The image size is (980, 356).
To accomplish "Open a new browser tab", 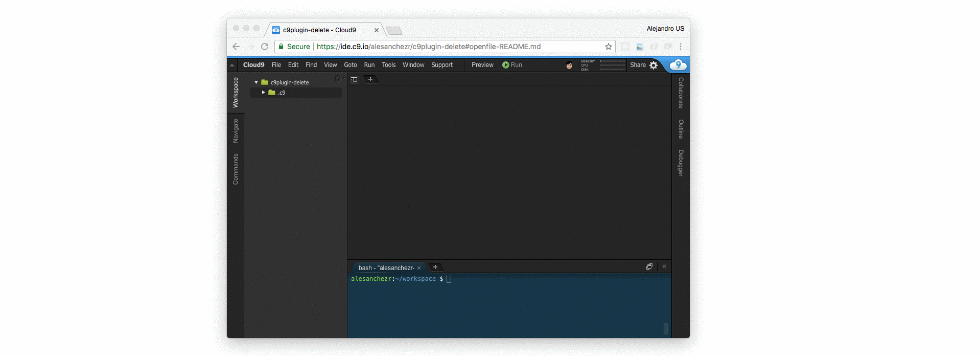I will point(394,31).
